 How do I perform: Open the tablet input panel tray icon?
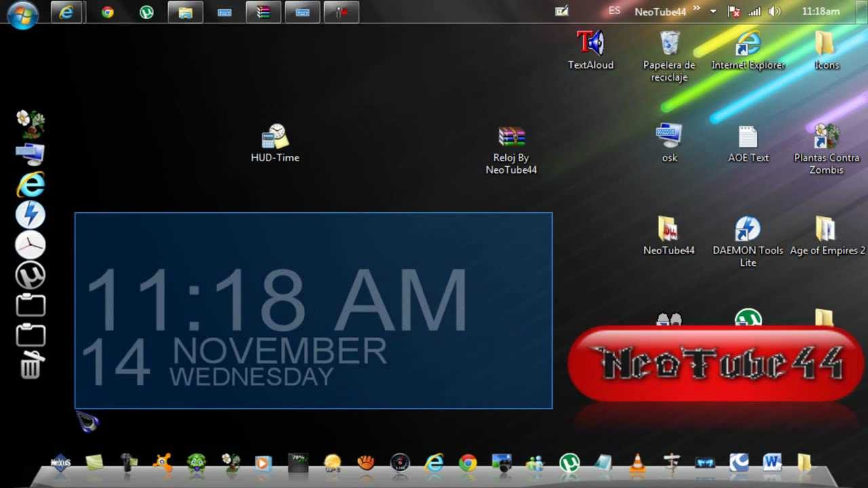[x=561, y=11]
